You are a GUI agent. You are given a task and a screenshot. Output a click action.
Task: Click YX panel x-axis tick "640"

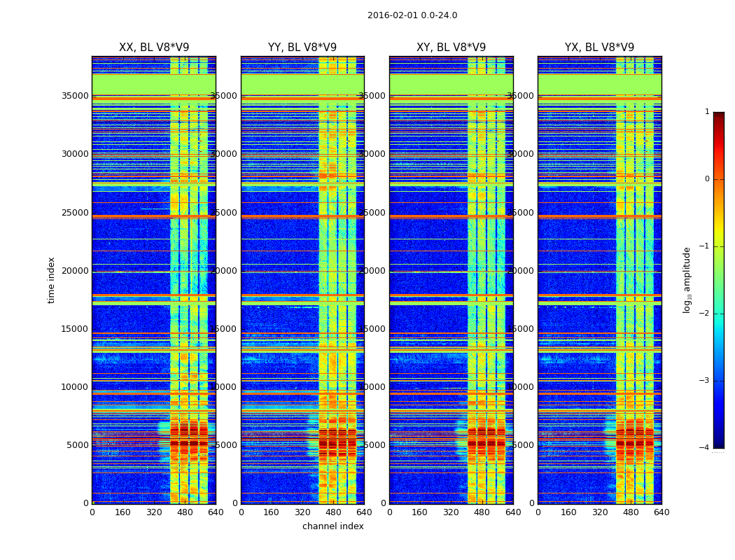point(661,512)
